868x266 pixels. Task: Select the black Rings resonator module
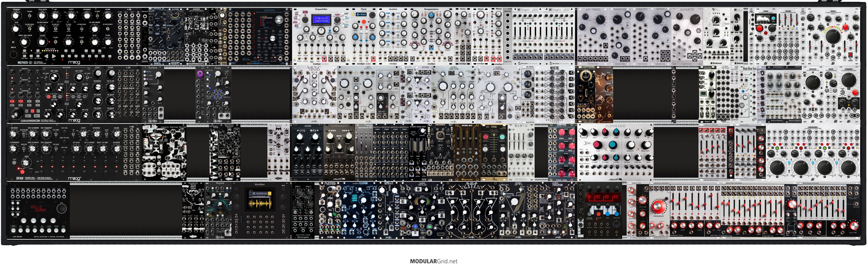[x=308, y=152]
